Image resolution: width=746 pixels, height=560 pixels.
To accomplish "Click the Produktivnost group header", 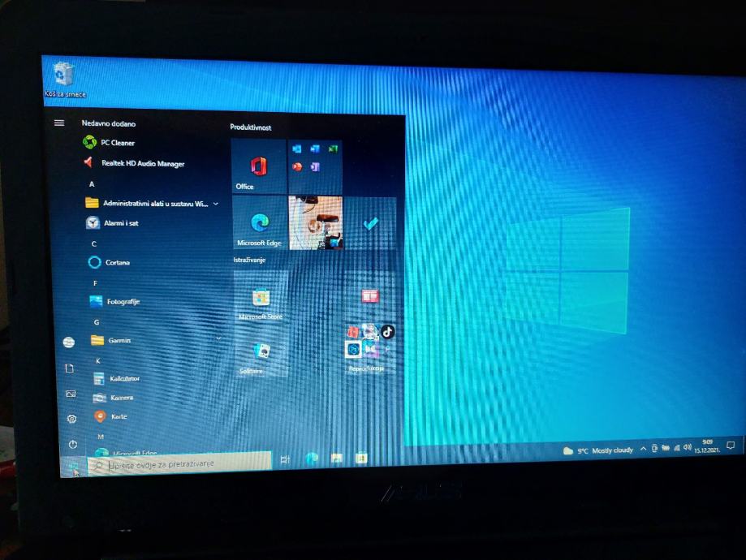I will pos(251,127).
